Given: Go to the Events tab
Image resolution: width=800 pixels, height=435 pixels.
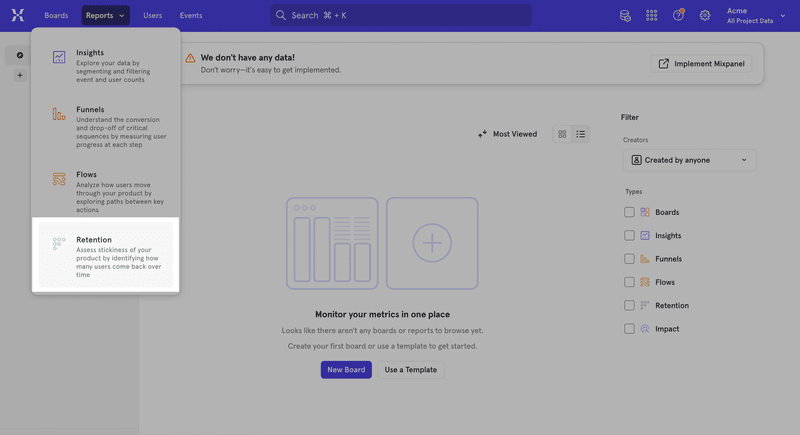Looking at the screenshot, I should 191,15.
